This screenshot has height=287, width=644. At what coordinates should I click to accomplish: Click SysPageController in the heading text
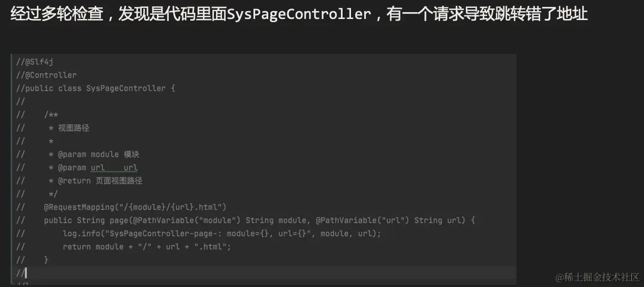pos(299,14)
